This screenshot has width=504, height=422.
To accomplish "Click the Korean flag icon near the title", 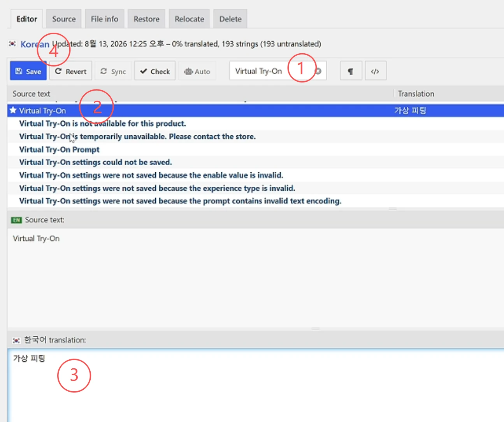I will pyautogui.click(x=12, y=44).
